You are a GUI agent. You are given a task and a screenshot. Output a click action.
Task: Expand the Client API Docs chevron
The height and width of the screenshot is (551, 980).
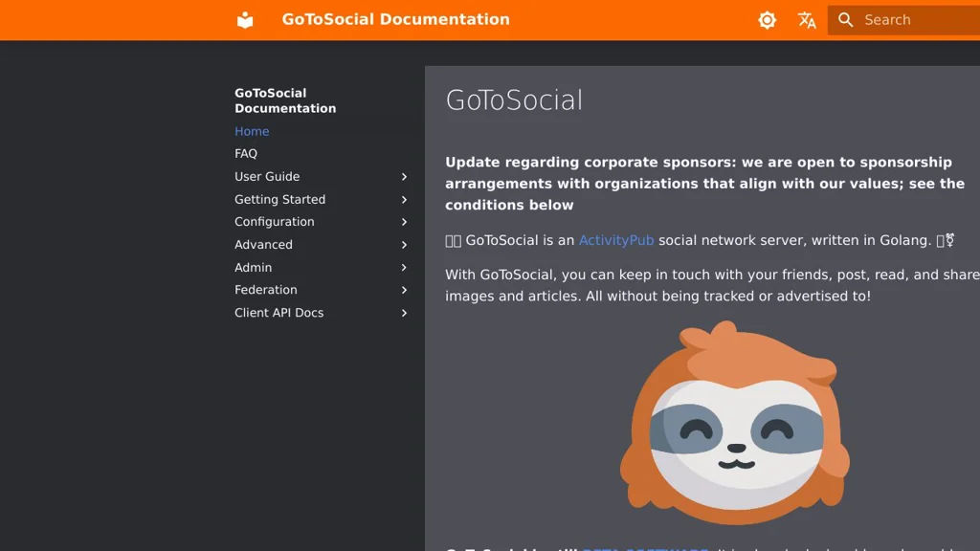404,313
